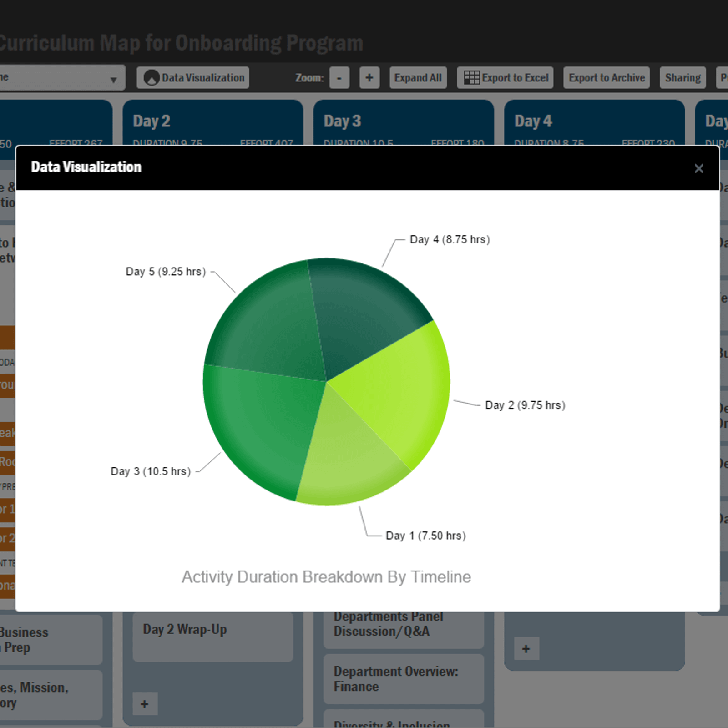Image resolution: width=728 pixels, height=728 pixels.
Task: Open the Day 2 Wrap-Up card
Action: pos(213,637)
